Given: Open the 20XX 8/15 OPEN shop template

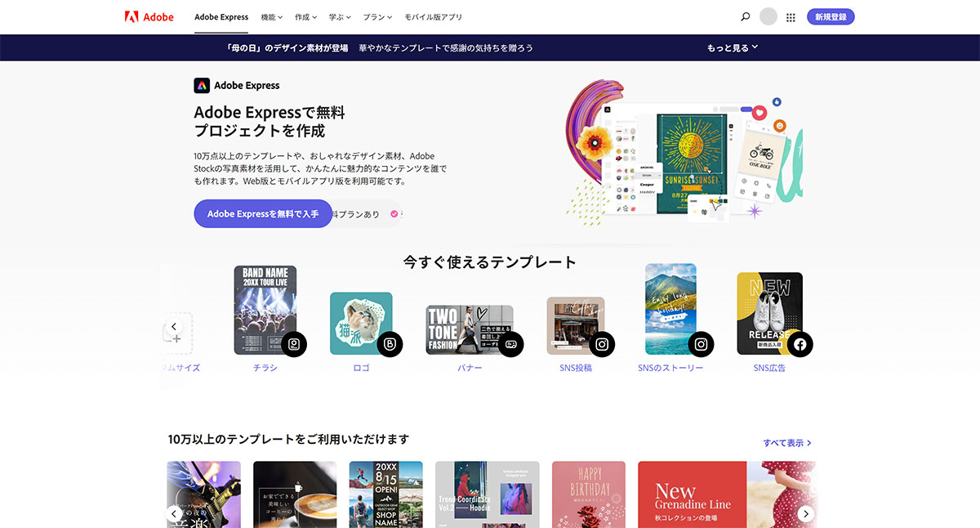Looking at the screenshot, I should (x=385, y=494).
